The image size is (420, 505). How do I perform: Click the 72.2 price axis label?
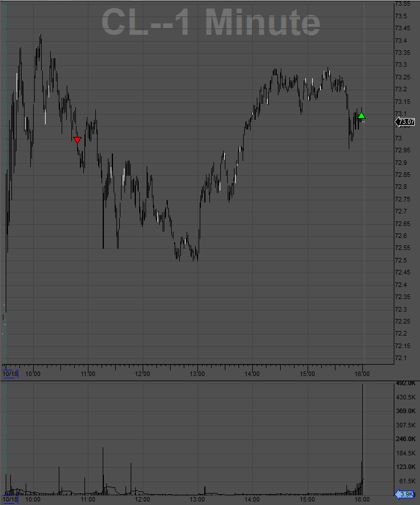click(x=401, y=333)
